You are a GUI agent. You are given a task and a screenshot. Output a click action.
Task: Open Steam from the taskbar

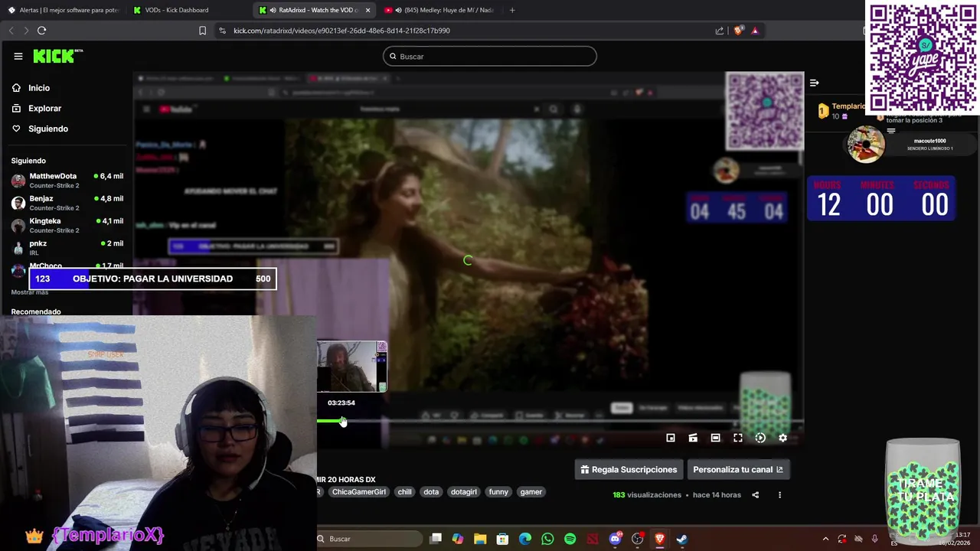point(682,539)
